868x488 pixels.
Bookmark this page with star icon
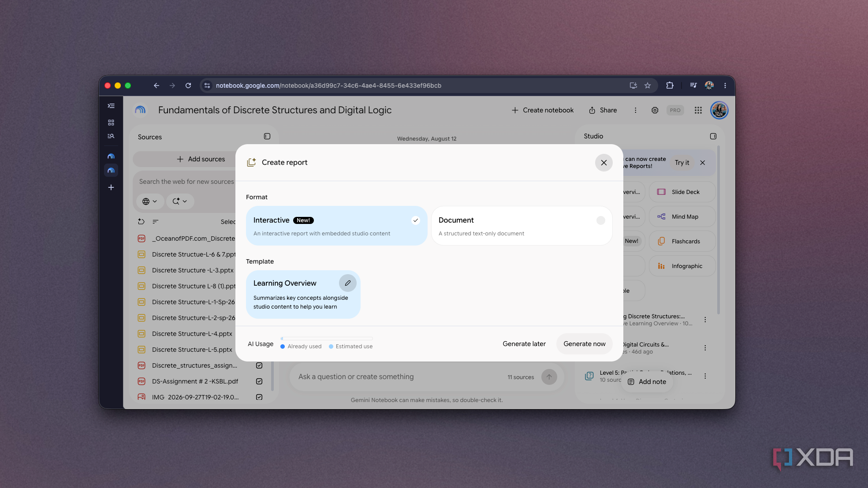pyautogui.click(x=648, y=86)
